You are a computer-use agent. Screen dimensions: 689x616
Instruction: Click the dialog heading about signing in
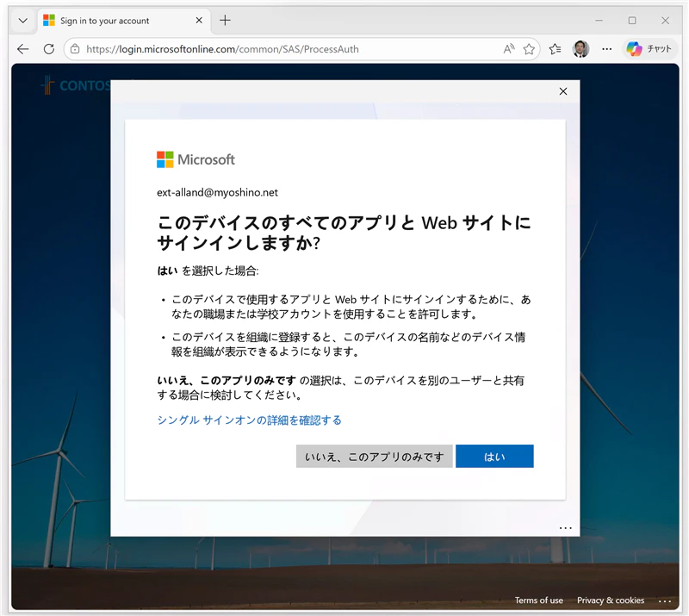(x=344, y=233)
